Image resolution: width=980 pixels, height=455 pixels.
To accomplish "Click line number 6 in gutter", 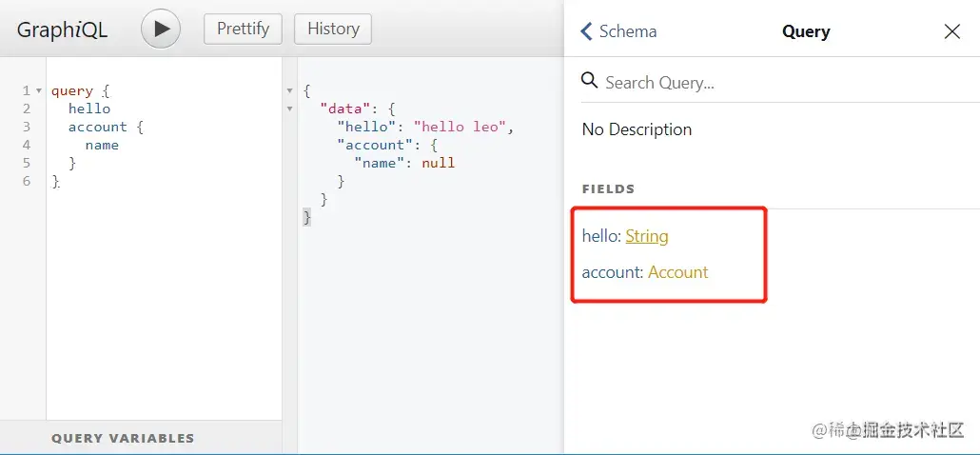I will (27, 181).
